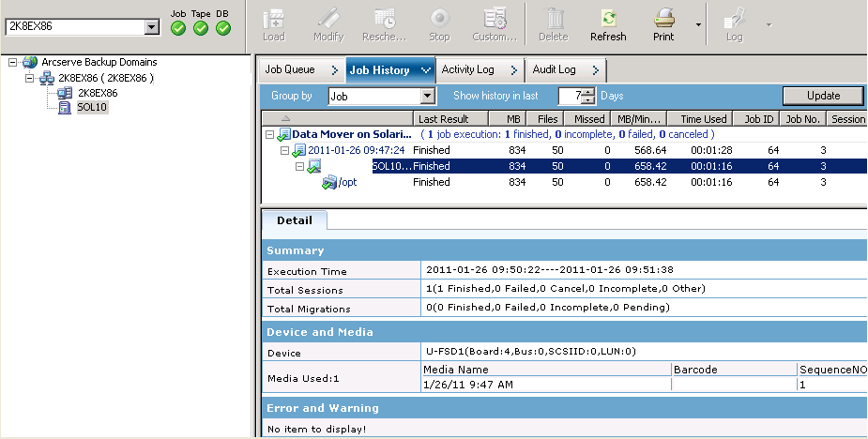Click the Print toolbar icon
Image resolution: width=868 pixels, height=439 pixels.
tap(663, 19)
